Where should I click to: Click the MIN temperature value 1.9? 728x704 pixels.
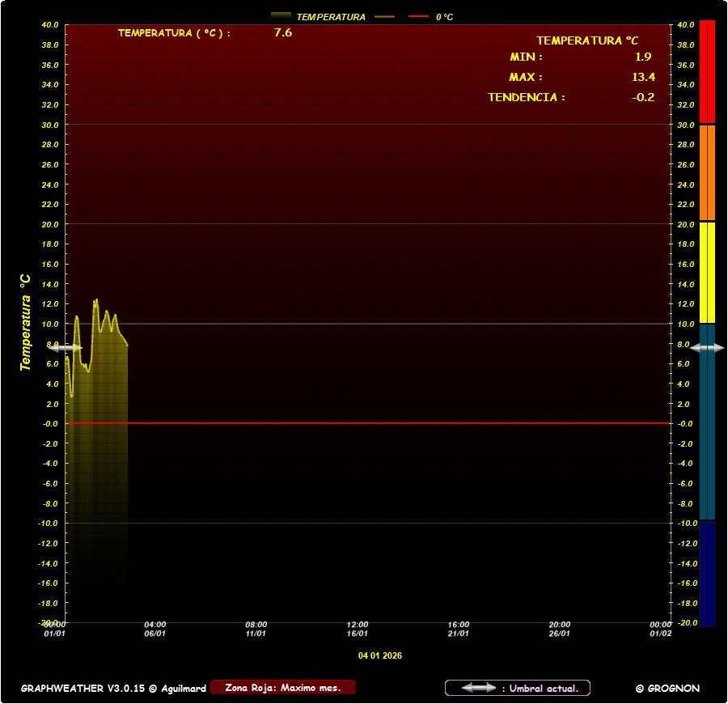[x=643, y=57]
